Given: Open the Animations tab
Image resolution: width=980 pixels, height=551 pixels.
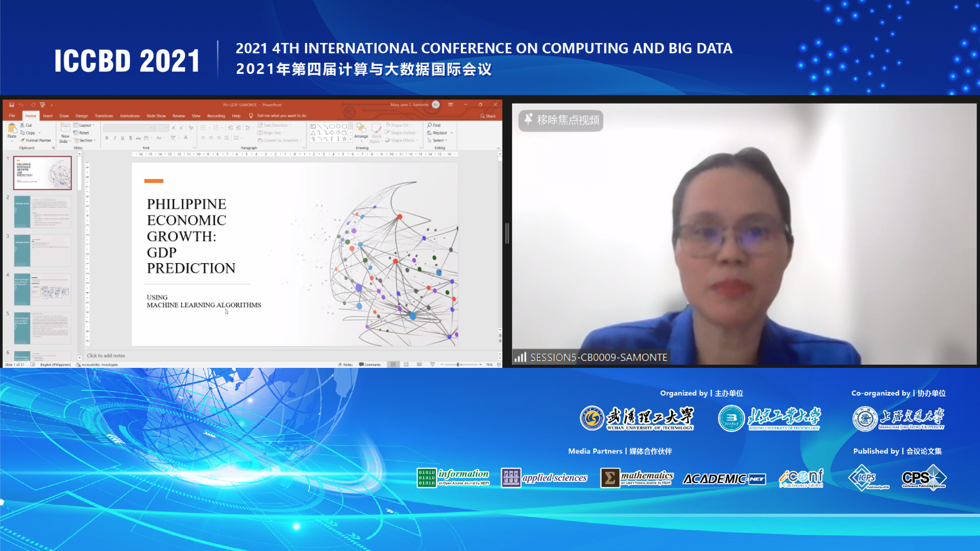Looking at the screenshot, I should 130,116.
